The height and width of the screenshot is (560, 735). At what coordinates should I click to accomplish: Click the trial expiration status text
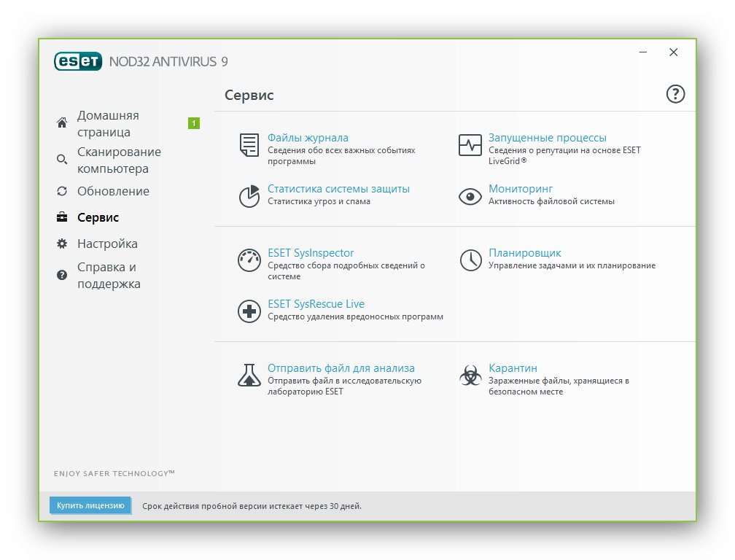(x=252, y=506)
